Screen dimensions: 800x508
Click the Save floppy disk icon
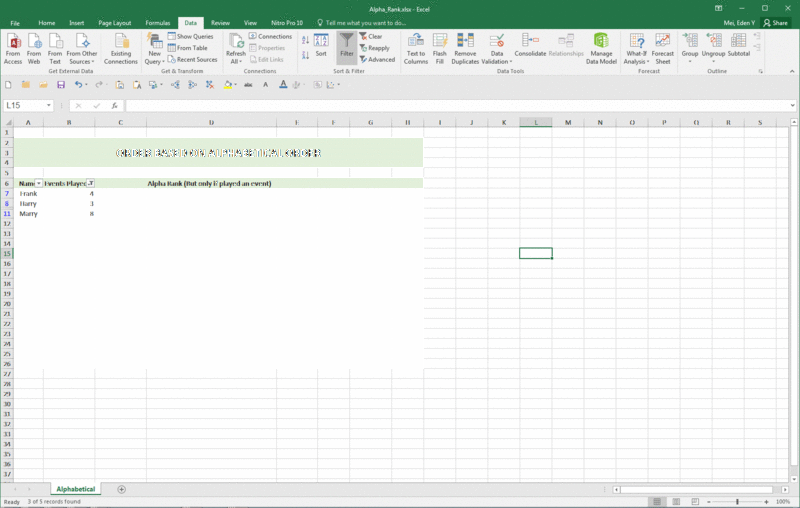point(61,85)
